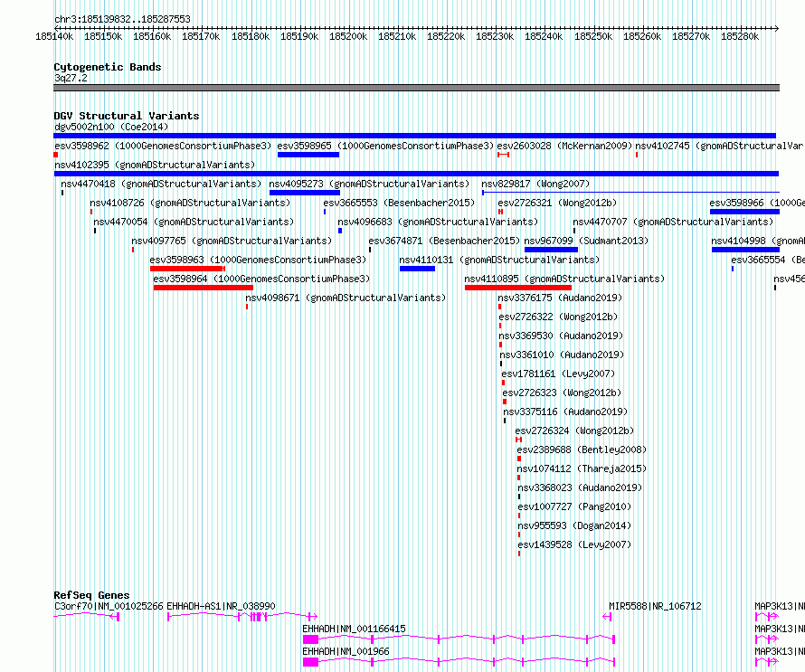This screenshot has height=672, width=805.
Task: Open the nsv4110895 variant label
Action: point(564,279)
